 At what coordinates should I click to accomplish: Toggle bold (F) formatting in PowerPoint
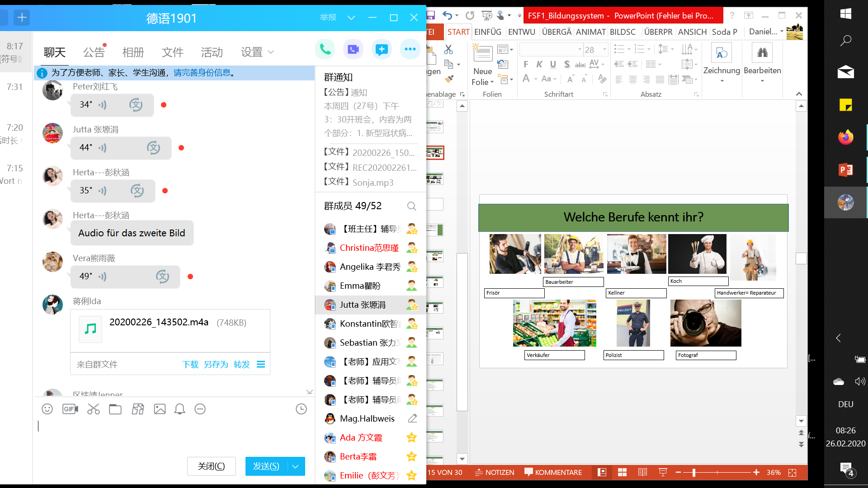point(526,64)
